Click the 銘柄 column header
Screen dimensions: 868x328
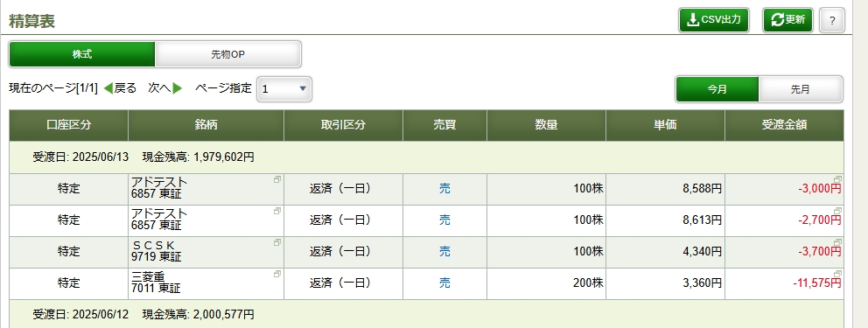click(x=206, y=125)
